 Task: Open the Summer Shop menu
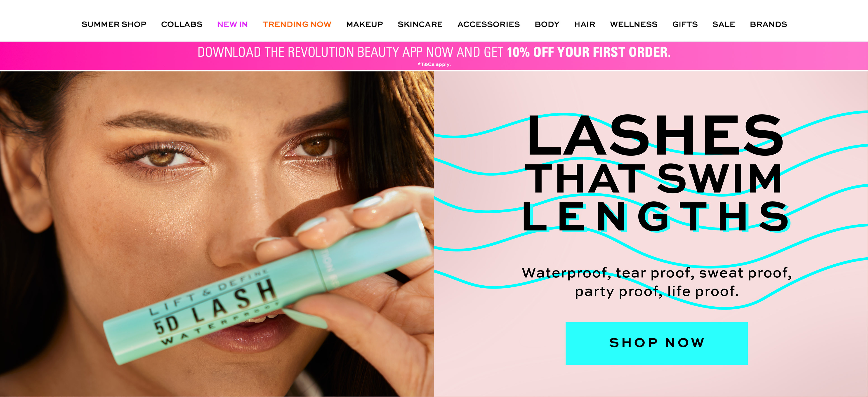coord(114,24)
